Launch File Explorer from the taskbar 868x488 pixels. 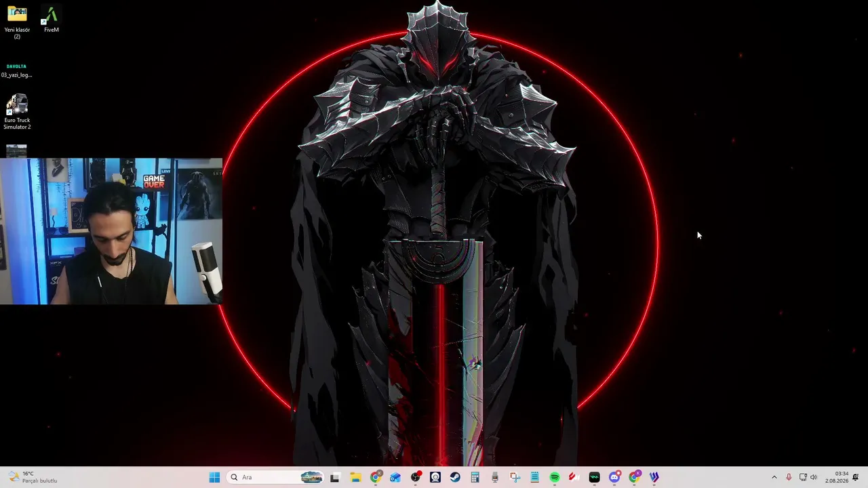[355, 477]
